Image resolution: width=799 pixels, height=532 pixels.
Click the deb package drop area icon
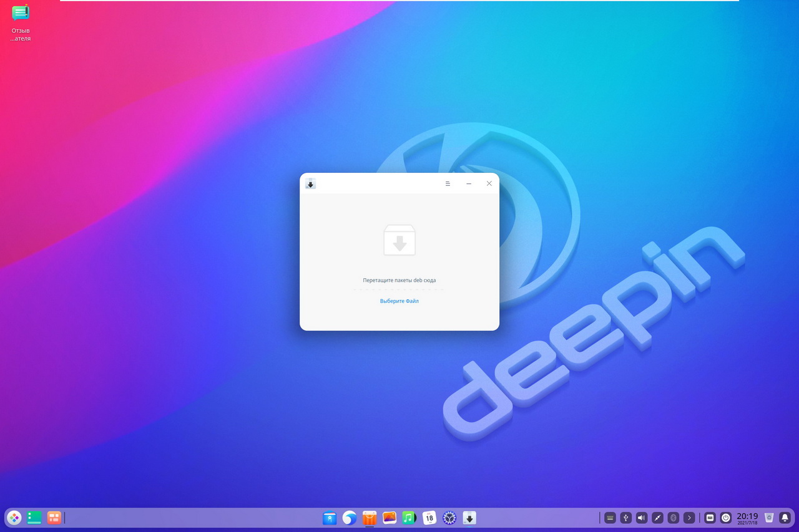tap(399, 240)
